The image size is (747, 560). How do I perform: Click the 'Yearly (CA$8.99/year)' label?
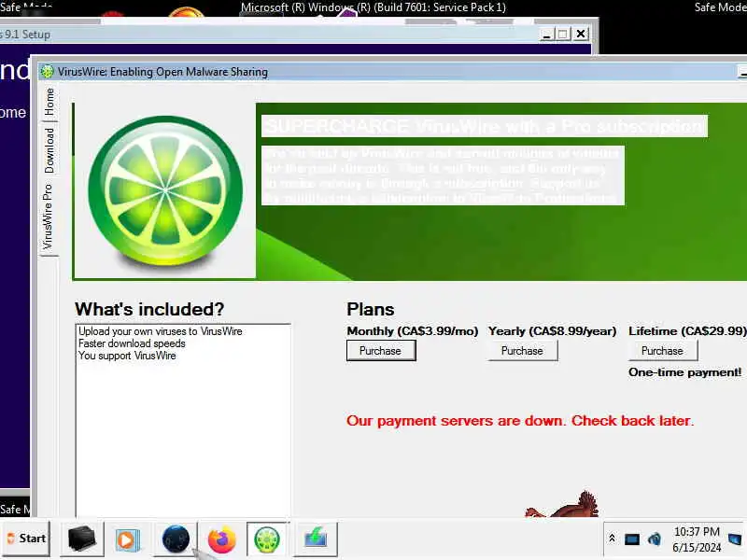[x=552, y=331]
